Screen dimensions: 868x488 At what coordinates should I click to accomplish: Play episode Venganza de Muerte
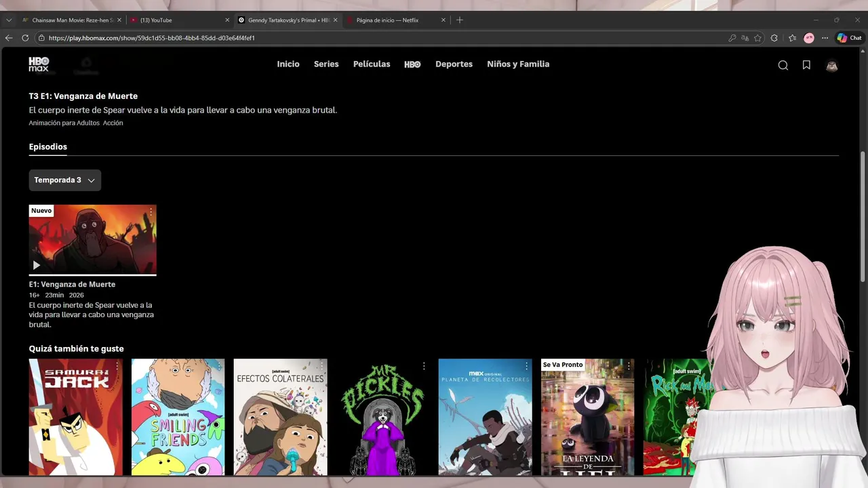click(x=37, y=265)
